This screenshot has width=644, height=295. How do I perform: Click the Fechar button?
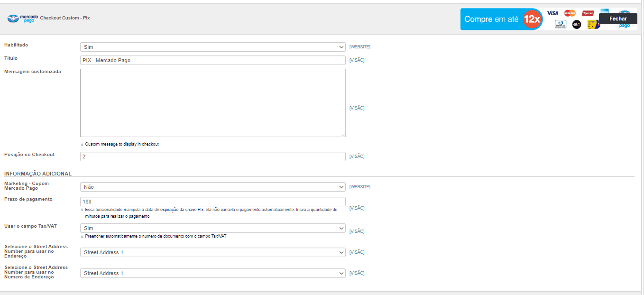618,18
